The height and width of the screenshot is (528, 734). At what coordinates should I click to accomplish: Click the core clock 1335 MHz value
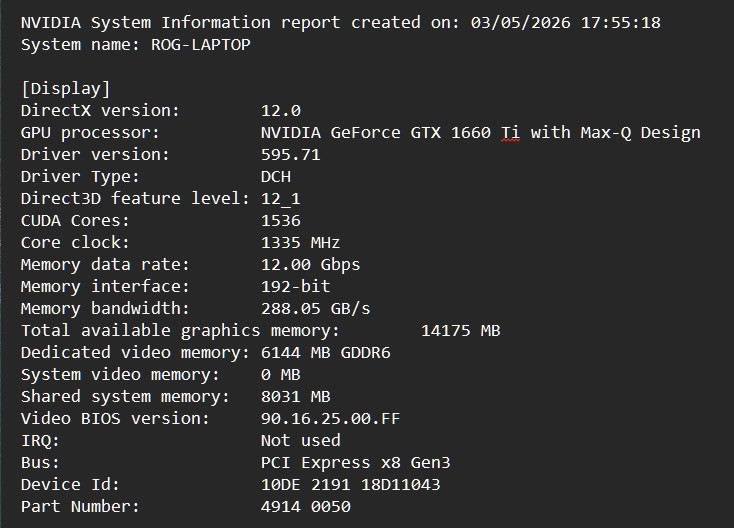coord(301,242)
